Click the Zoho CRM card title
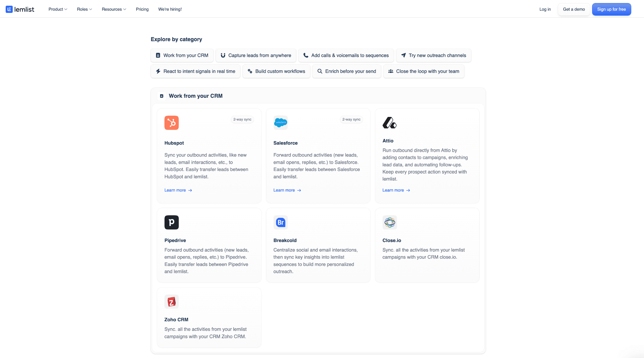This screenshot has width=644, height=358. 176,320
